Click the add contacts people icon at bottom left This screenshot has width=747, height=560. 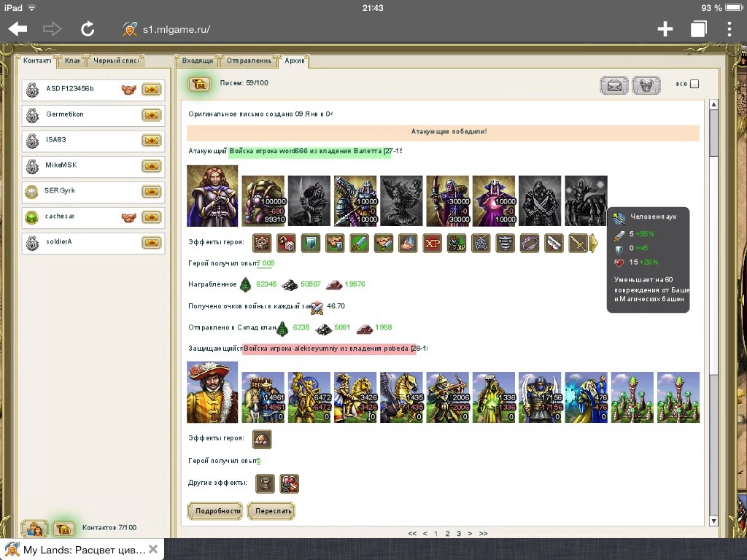point(35,529)
